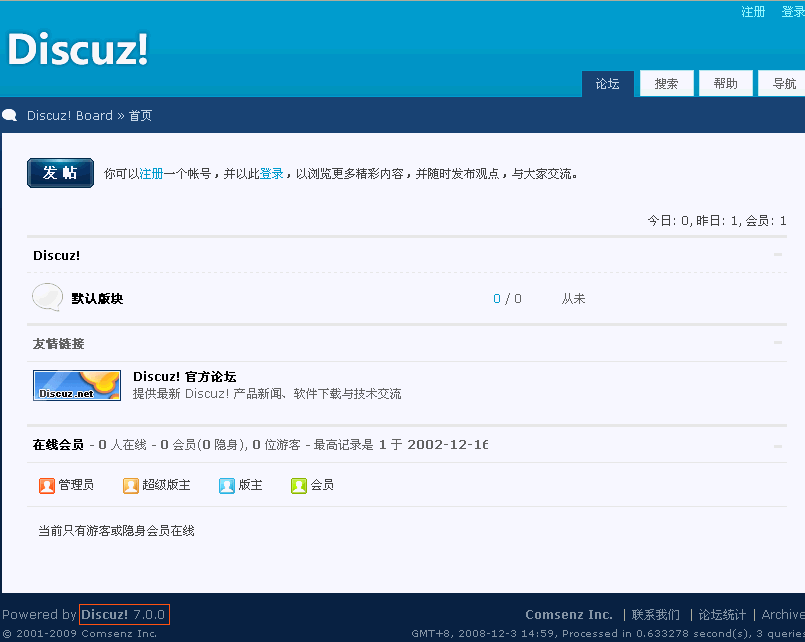Click the 发帖 button
Screen dimensions: 805x642
coord(61,173)
